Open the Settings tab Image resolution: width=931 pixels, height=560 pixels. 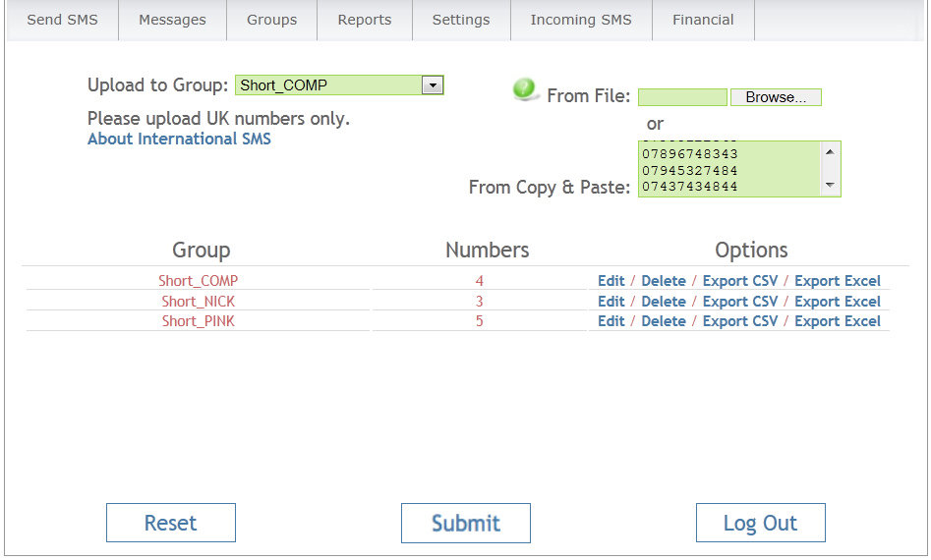click(x=461, y=20)
